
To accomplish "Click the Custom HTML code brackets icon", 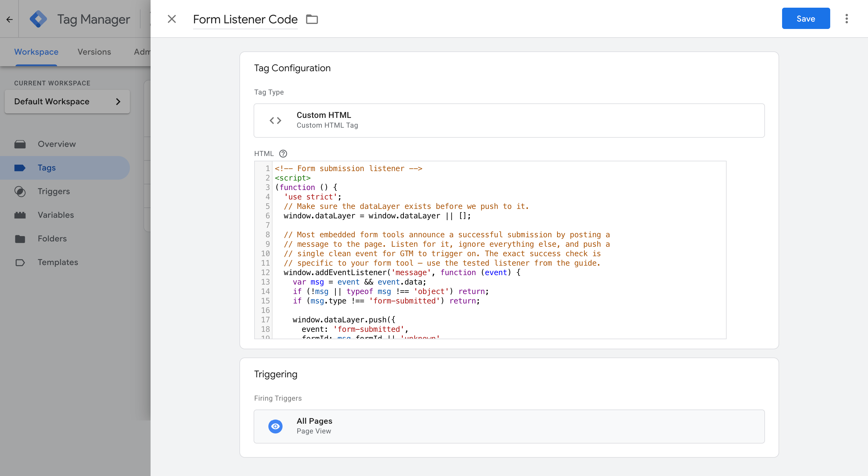I will [275, 120].
